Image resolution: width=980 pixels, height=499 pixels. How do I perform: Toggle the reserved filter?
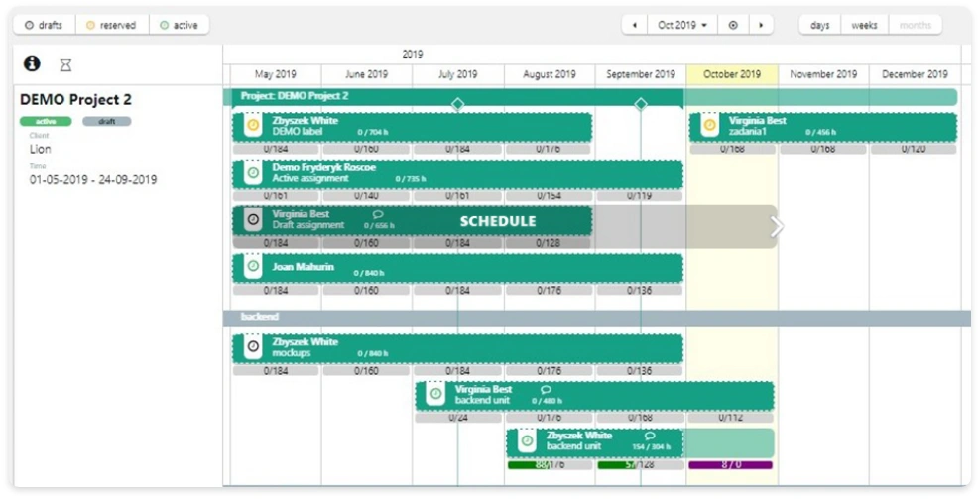(112, 25)
